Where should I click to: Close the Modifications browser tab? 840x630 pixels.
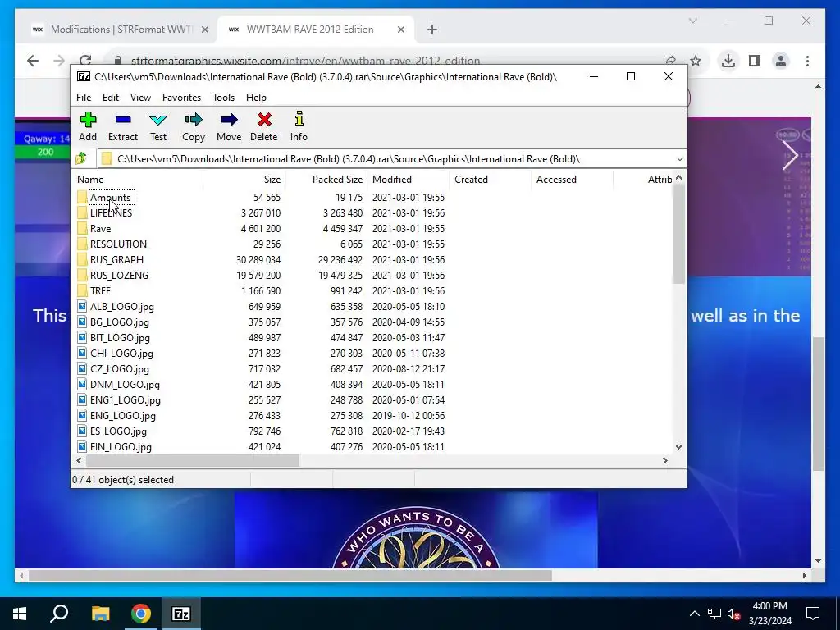(204, 30)
